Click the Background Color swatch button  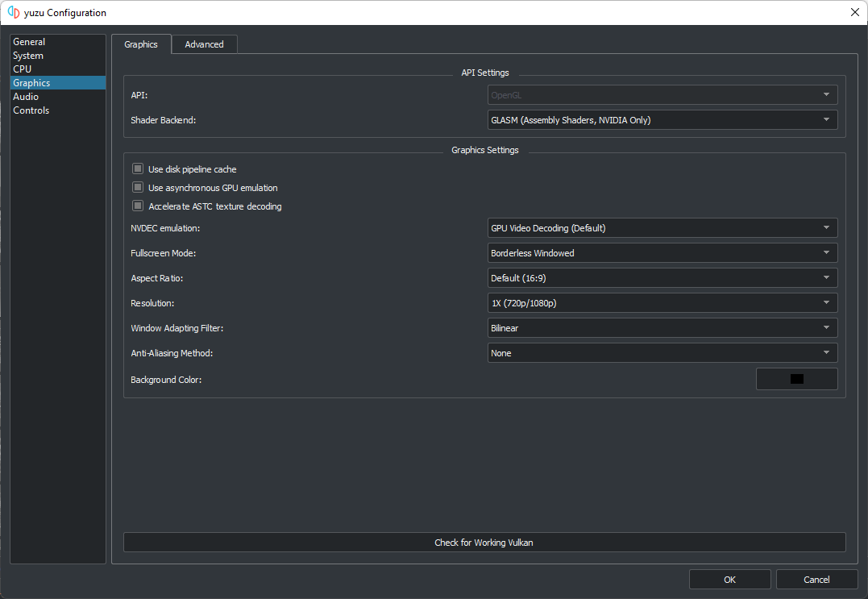click(x=796, y=379)
